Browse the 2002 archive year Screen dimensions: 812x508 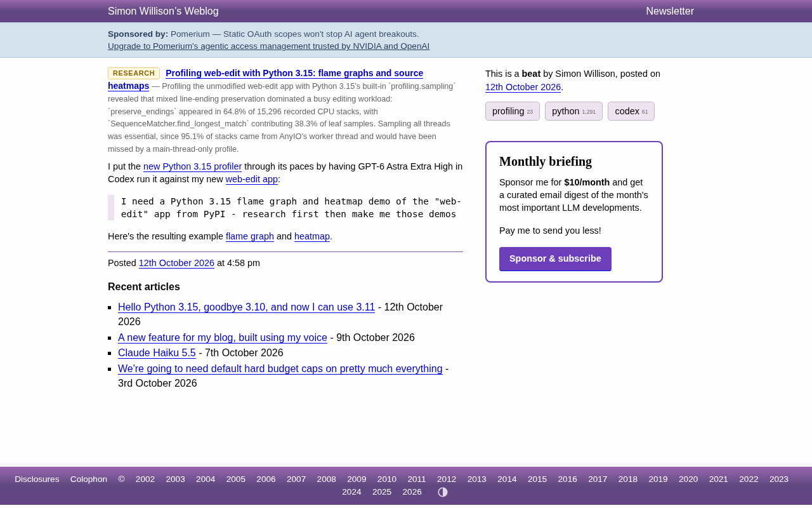click(x=145, y=479)
